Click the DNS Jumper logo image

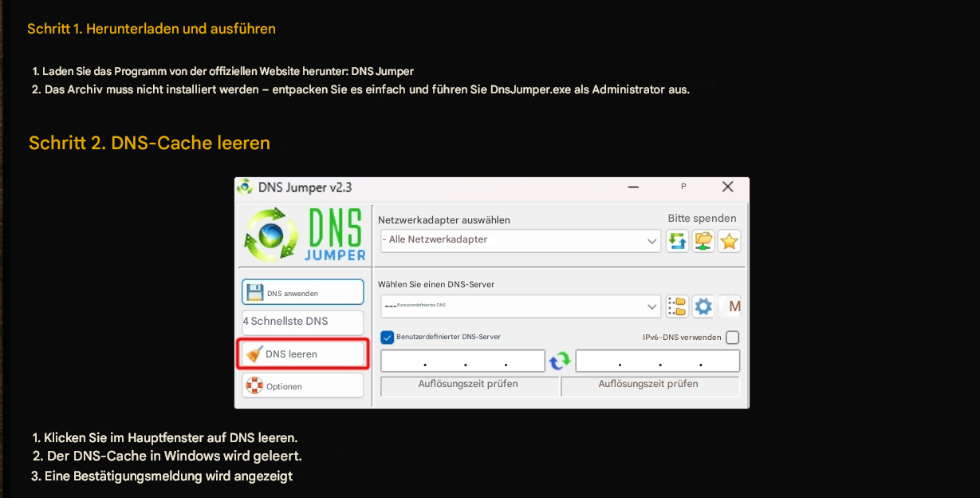(x=305, y=235)
